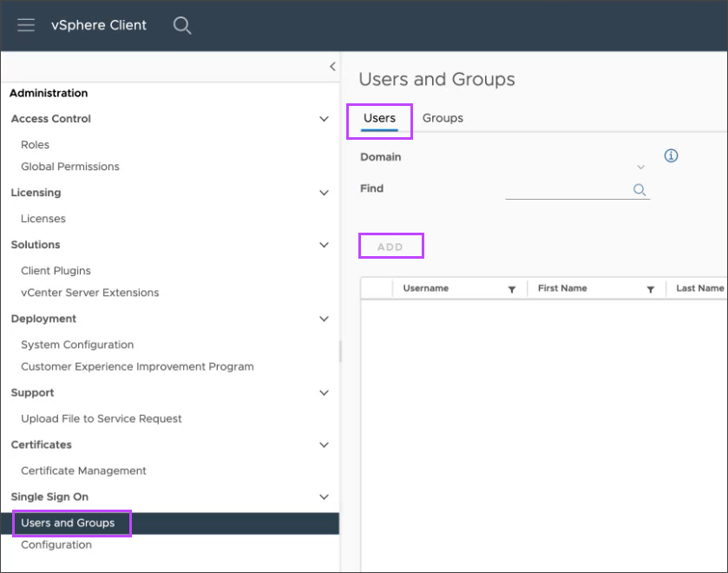
Task: Click the info icon beside Domain
Action: point(671,156)
